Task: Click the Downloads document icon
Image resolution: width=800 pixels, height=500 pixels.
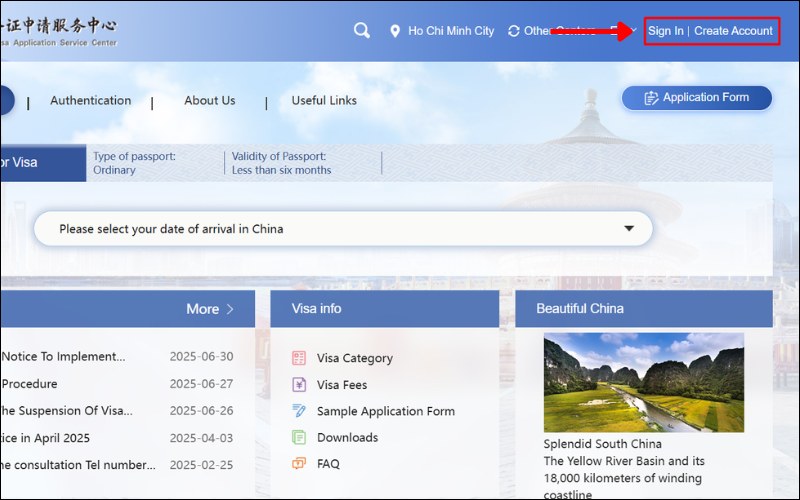Action: [x=299, y=437]
